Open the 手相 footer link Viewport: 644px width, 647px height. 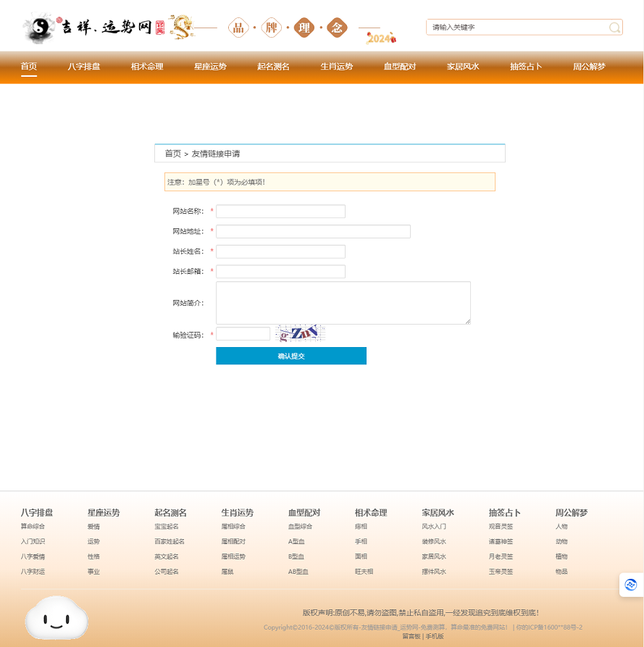coord(361,541)
